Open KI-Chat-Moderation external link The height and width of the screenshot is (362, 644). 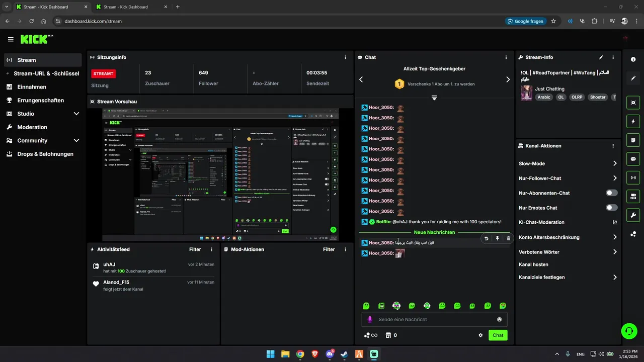(x=615, y=222)
